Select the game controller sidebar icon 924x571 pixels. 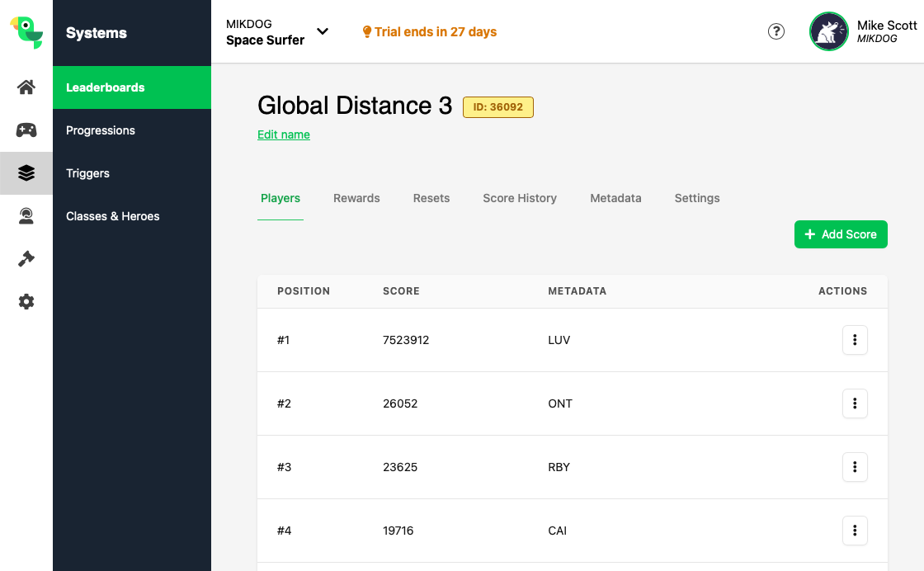(26, 130)
